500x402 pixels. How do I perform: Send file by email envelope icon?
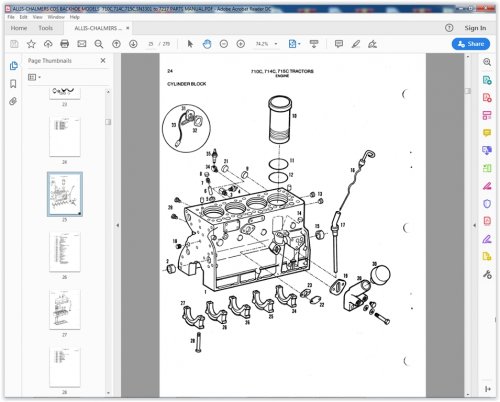82,44
